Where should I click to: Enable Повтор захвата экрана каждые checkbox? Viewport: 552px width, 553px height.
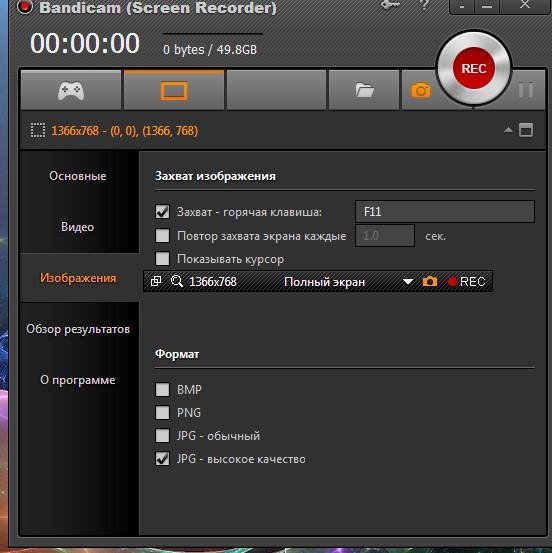pos(162,236)
